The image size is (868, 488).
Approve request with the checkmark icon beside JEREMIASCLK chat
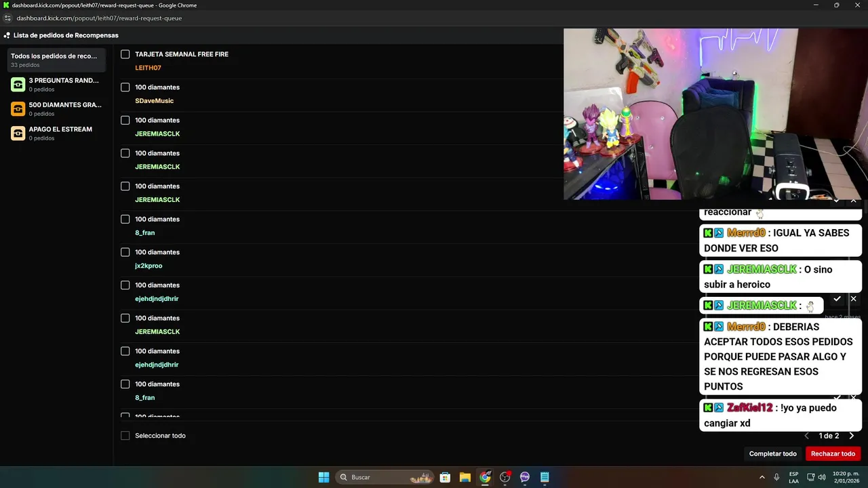click(837, 299)
